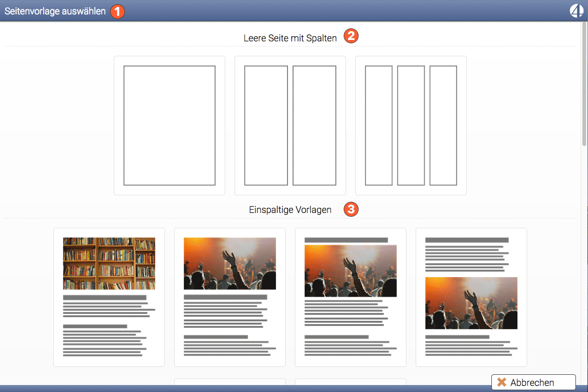
Task: Choose the bookshelf image template
Action: pyautogui.click(x=109, y=297)
